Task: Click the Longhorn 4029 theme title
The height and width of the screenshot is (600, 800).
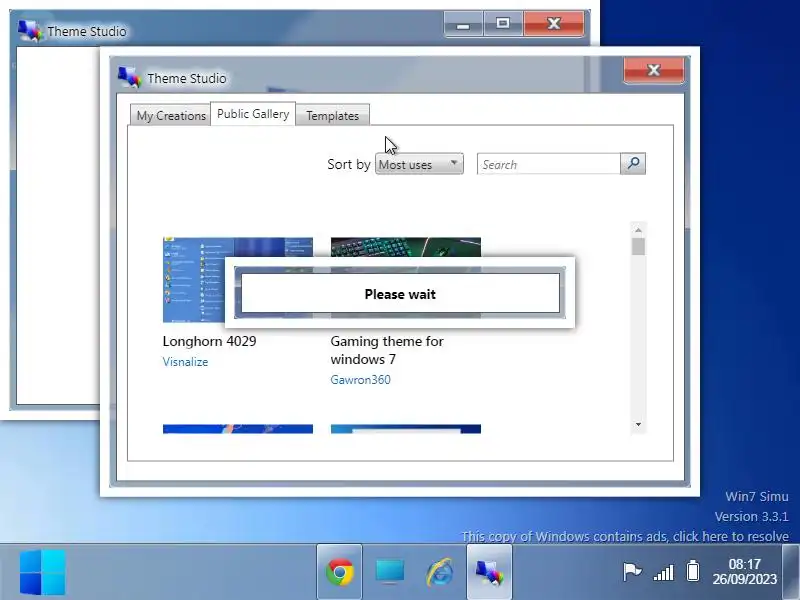Action: (x=209, y=341)
